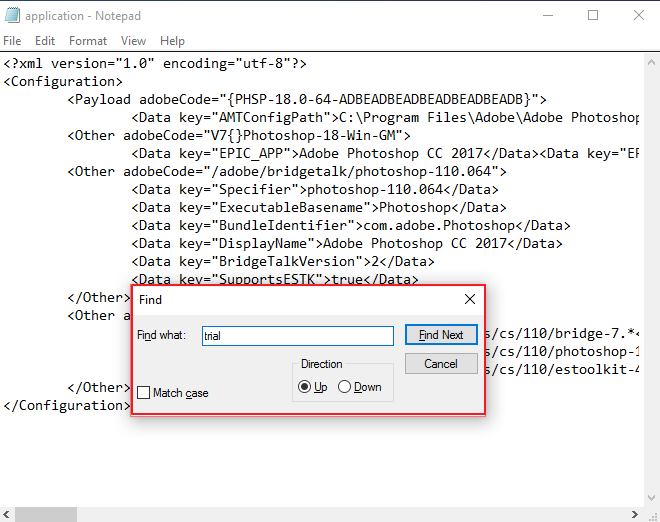Cancel the Find dialog
Screen dimensions: 660x522
tap(441, 364)
